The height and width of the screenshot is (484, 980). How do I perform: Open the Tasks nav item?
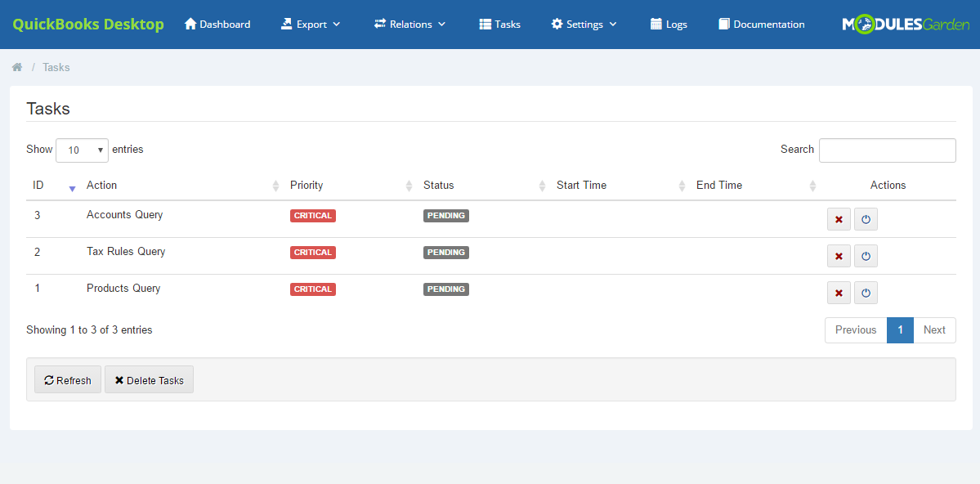[500, 25]
